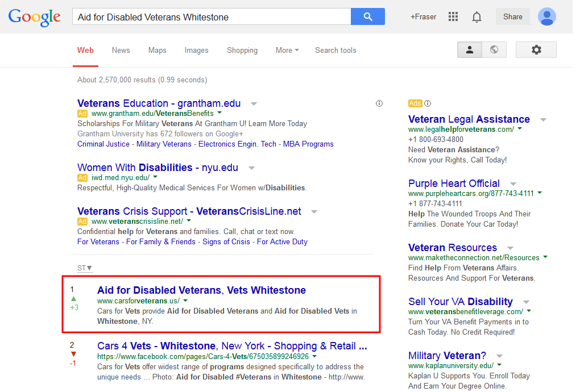Click the MBA Programs sitelink
584x392 pixels.
point(308,144)
